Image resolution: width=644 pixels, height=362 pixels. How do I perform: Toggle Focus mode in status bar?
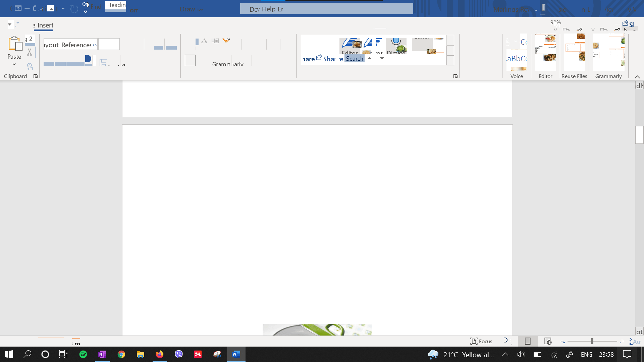pos(481,341)
